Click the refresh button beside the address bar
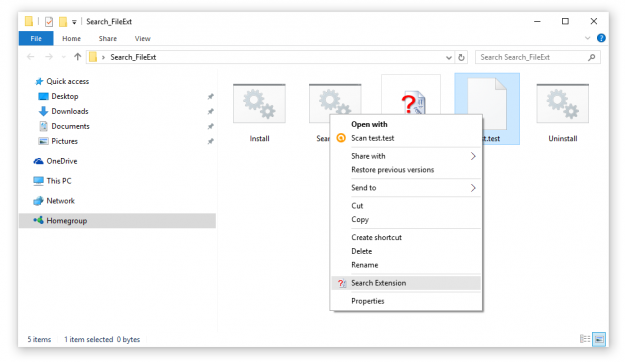625x362 pixels. point(461,57)
